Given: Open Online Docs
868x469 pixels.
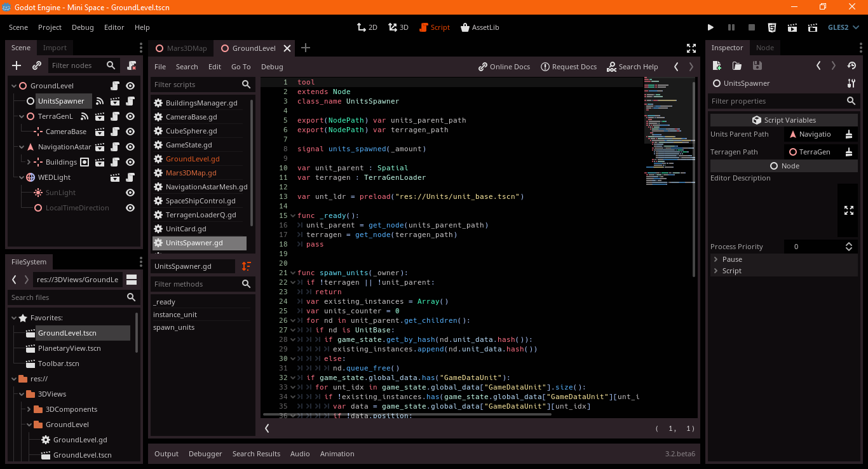Looking at the screenshot, I should click(x=505, y=67).
